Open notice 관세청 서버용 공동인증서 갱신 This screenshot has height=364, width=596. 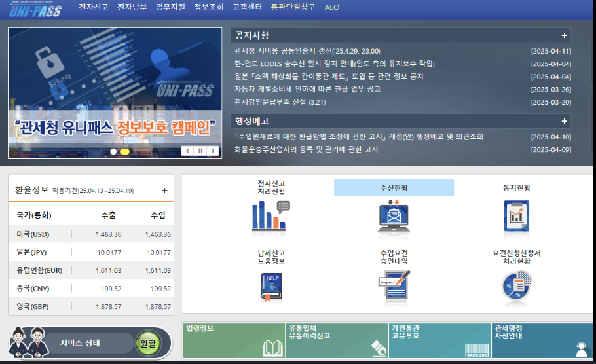coord(307,51)
